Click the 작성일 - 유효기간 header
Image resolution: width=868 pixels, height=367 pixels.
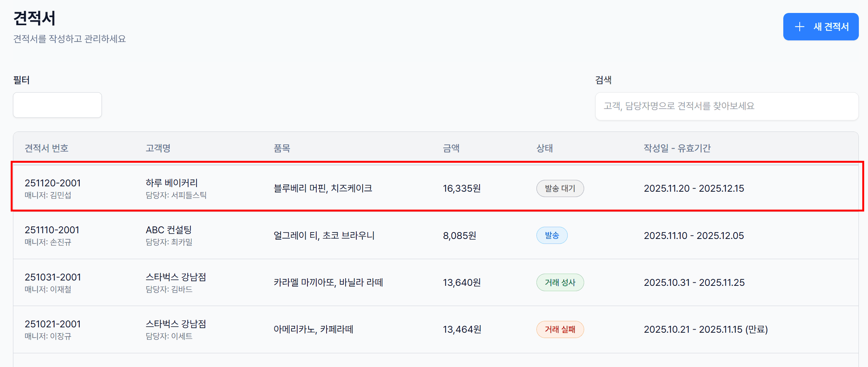tap(677, 148)
